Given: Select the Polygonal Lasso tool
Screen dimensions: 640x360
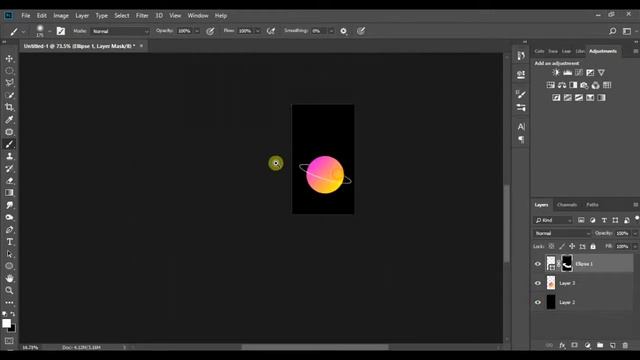Looking at the screenshot, I should pyautogui.click(x=9, y=82).
